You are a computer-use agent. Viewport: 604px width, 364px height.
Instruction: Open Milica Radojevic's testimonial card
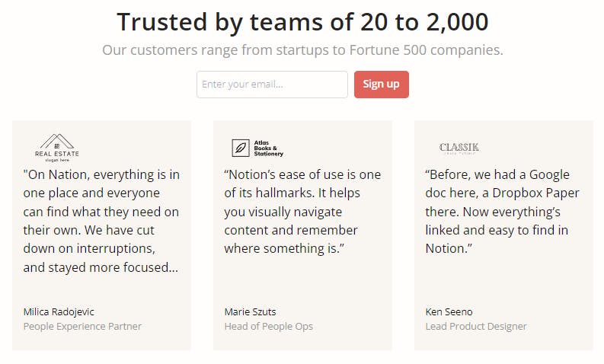pos(102,235)
